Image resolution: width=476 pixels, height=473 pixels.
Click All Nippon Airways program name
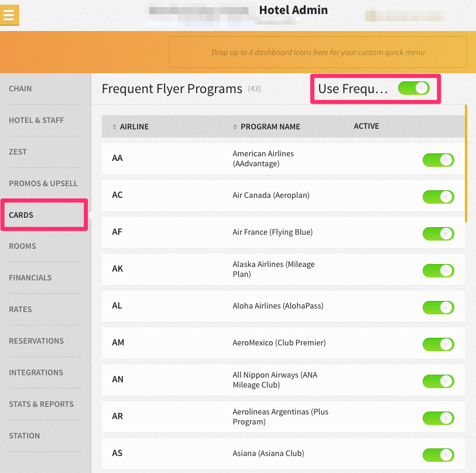275,380
